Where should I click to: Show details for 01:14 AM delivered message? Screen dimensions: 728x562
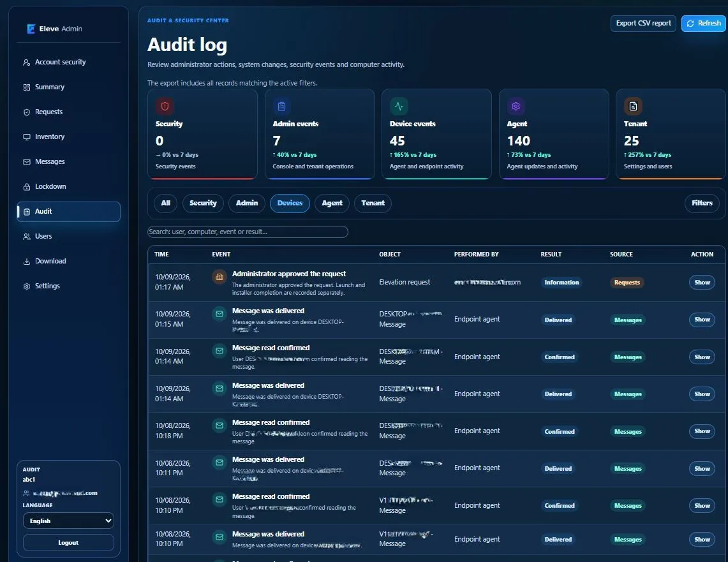[x=702, y=394]
